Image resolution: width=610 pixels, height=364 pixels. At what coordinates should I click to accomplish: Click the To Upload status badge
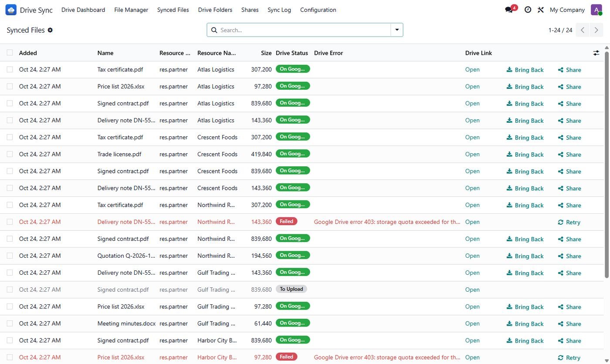291,289
